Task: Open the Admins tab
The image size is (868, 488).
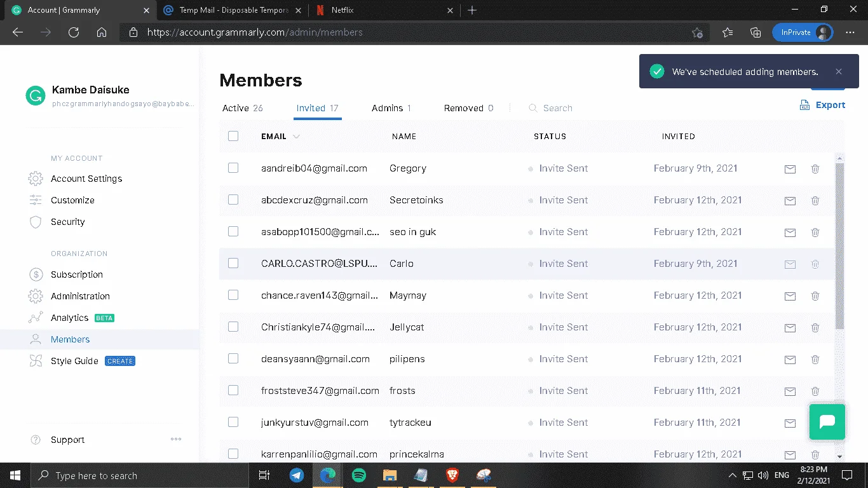Action: pyautogui.click(x=391, y=108)
